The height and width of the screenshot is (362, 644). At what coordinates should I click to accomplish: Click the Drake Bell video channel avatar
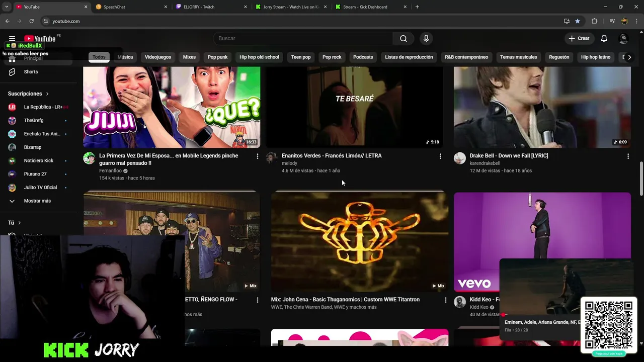point(460,158)
